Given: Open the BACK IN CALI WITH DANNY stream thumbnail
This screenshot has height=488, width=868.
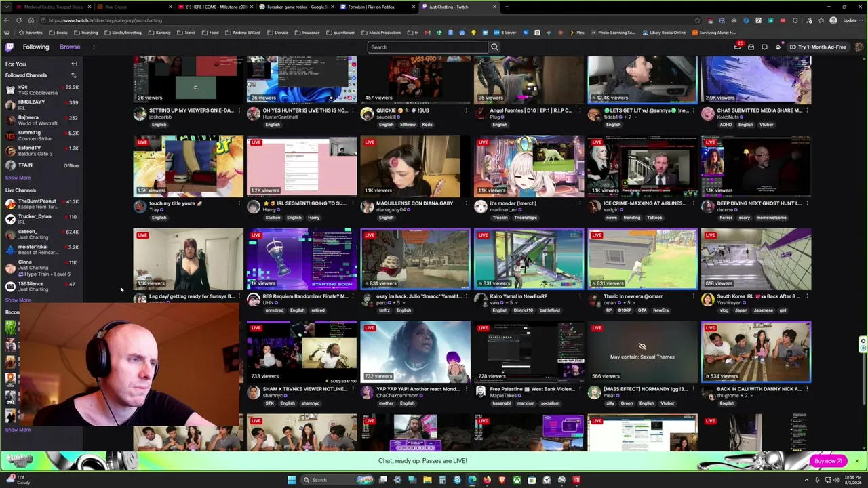Looking at the screenshot, I should (756, 352).
